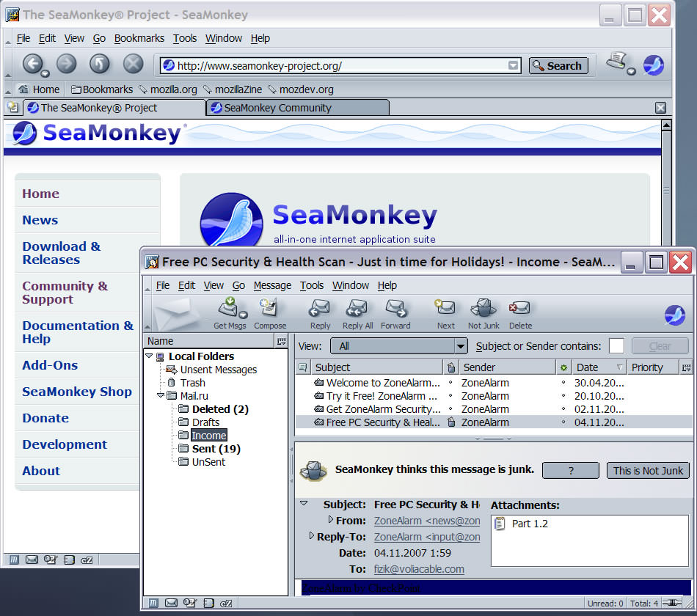Screen dimensions: 697x616
Task: Go forward in the SeaMonkey browser
Action: click(66, 64)
